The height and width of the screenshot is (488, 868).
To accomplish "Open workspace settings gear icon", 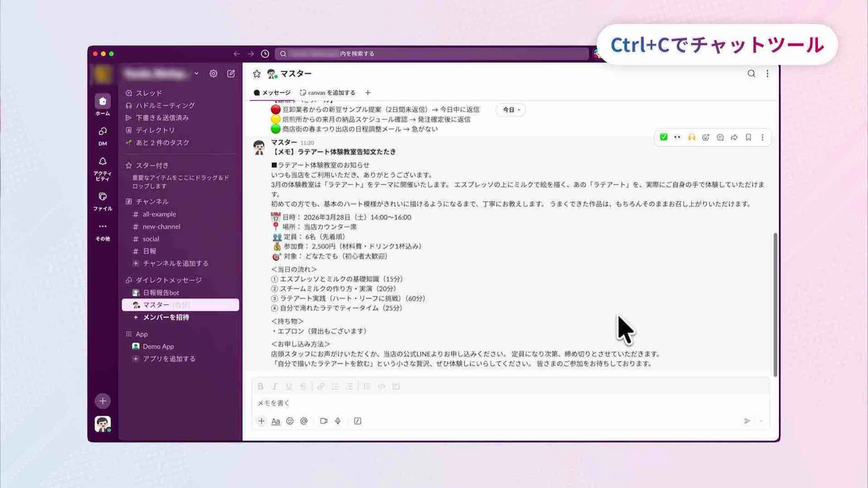I will pos(213,73).
